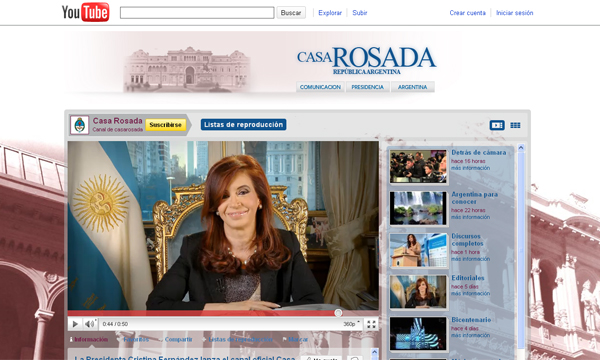
Task: Click the Iniciar sesión link
Action: point(514,13)
